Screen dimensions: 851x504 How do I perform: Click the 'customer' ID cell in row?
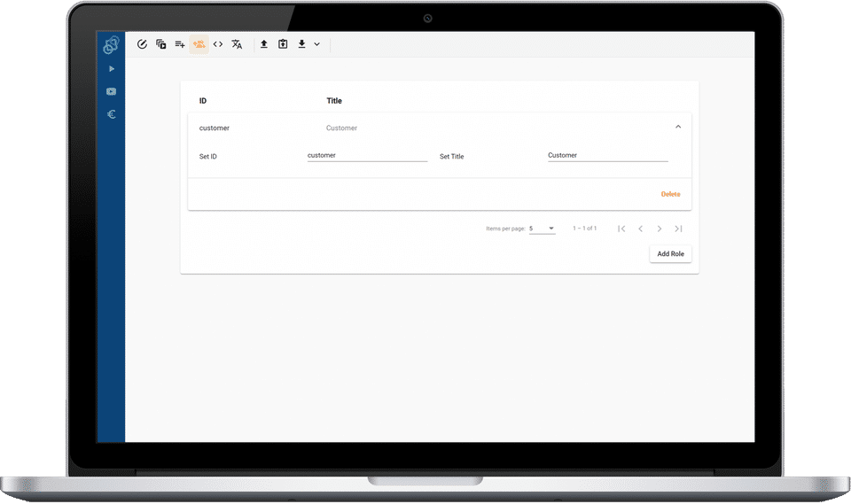[215, 128]
